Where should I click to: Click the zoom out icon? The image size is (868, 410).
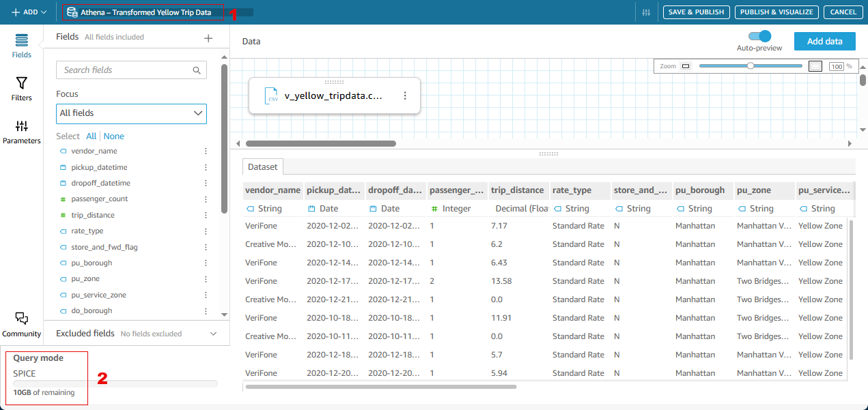coord(686,66)
